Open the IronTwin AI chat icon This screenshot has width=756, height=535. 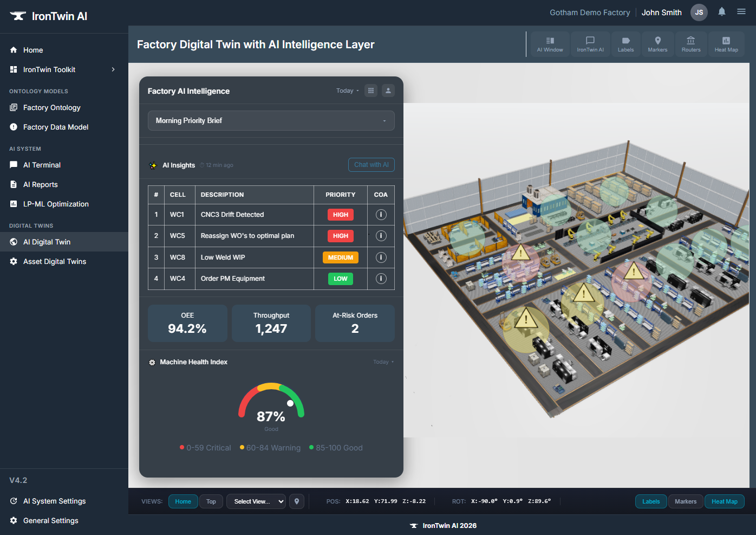click(590, 44)
